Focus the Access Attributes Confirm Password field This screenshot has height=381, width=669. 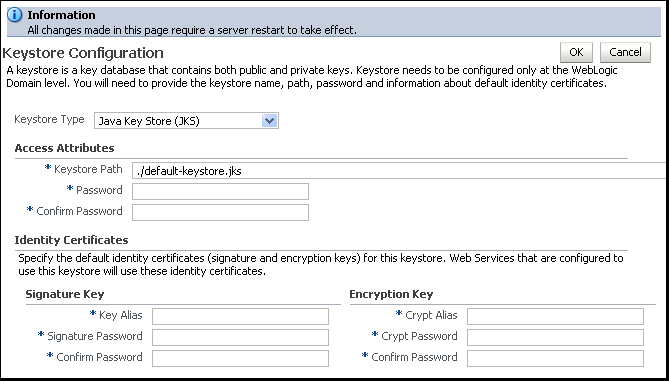(220, 212)
